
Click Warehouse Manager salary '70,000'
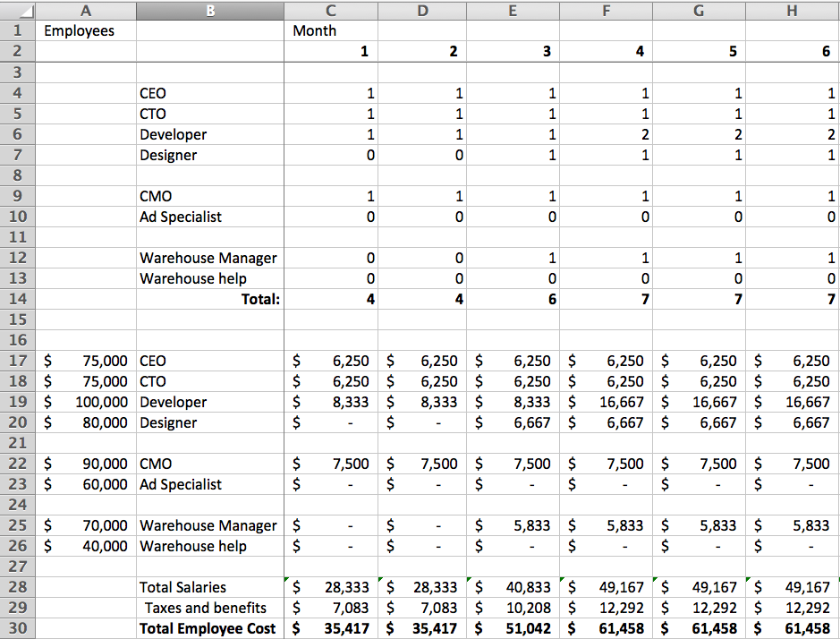pyautogui.click(x=86, y=525)
